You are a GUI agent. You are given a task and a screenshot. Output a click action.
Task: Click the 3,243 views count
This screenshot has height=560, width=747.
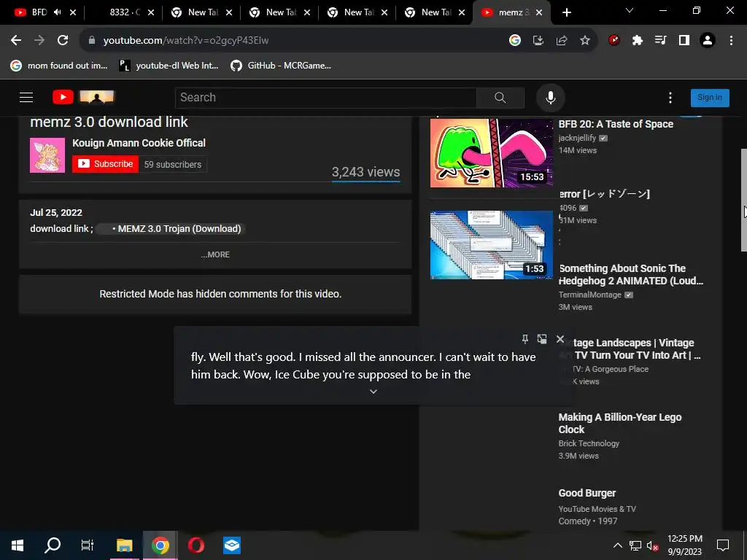tap(366, 172)
